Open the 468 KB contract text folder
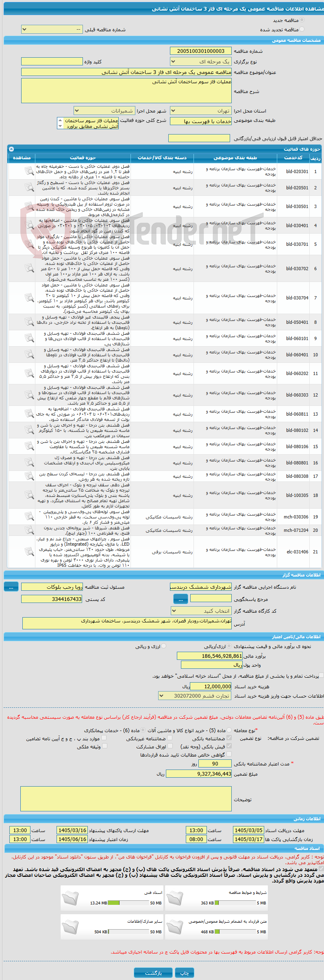This screenshot has width=324, height=980. (x=175, y=927)
